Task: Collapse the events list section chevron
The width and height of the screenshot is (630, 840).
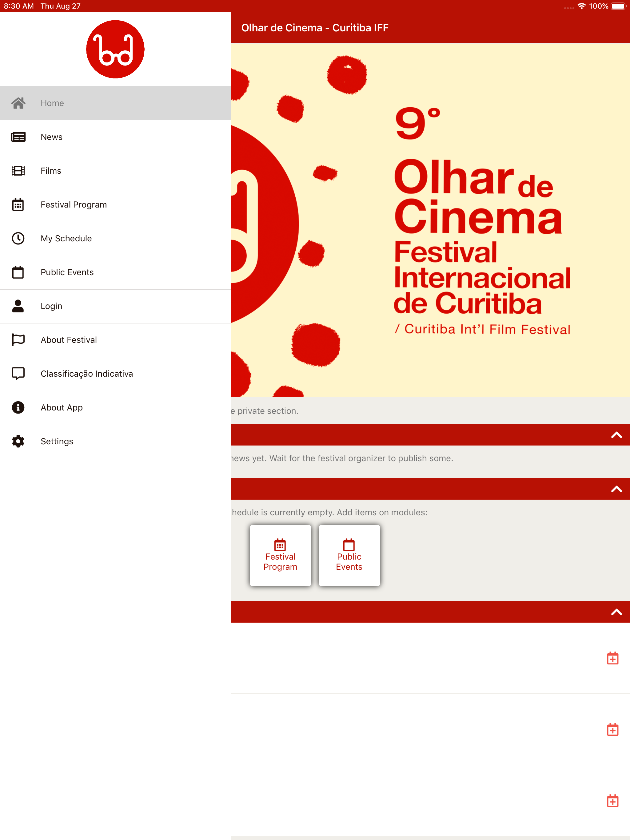Action: click(x=616, y=612)
